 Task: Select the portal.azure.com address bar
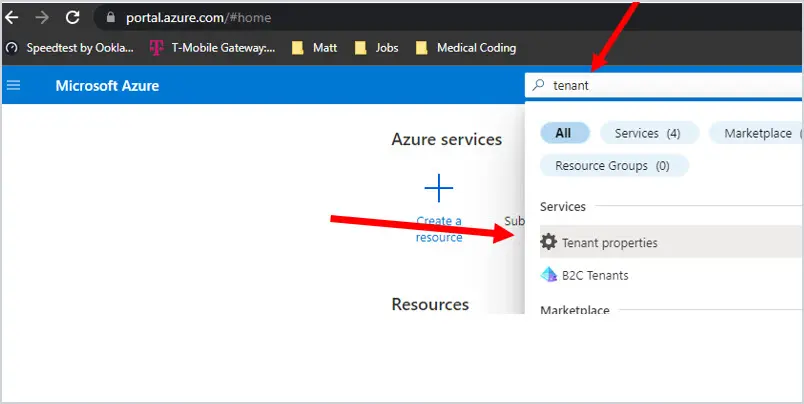(x=449, y=17)
